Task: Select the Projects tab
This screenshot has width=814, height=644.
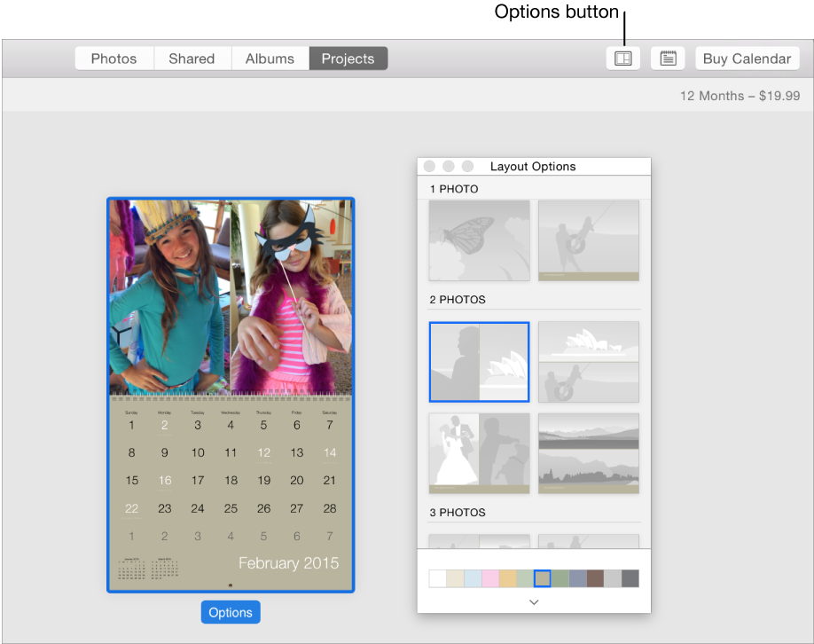Action: coord(348,58)
